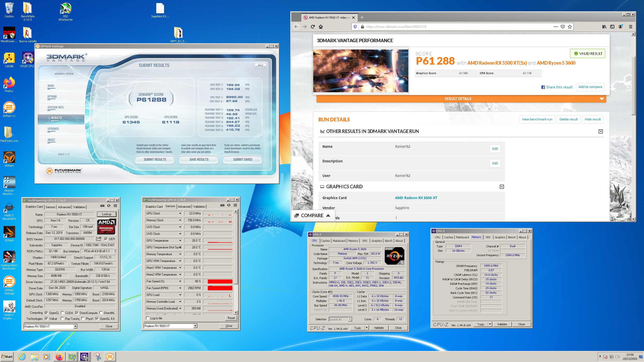Open the Catzilla desktop shortcut
Image resolution: width=644 pixels, height=362 pixels.
9,60
